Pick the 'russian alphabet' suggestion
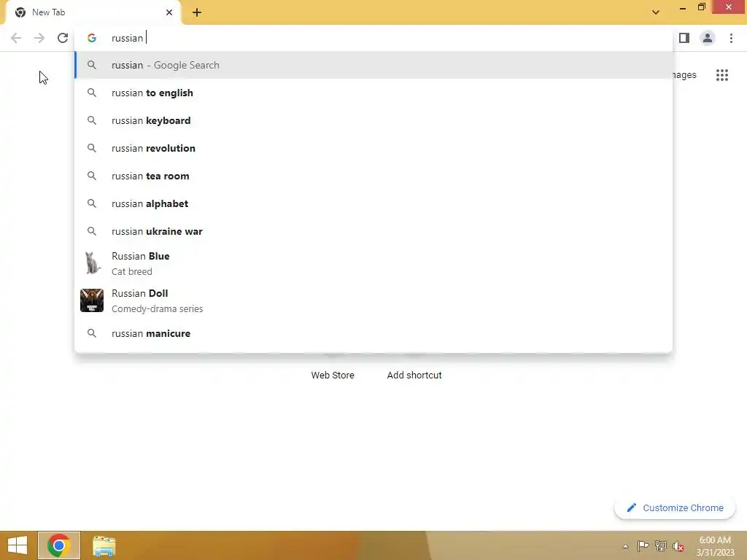The height and width of the screenshot is (560, 747). [374, 203]
